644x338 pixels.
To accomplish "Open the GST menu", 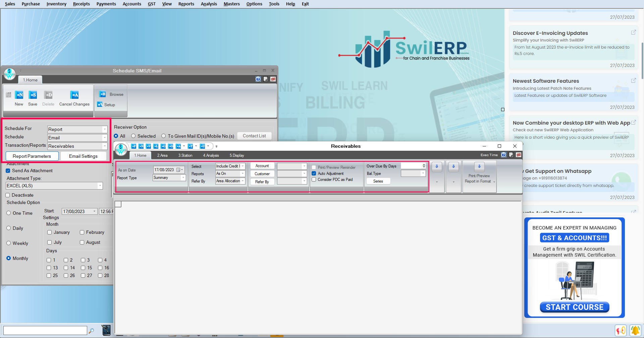I will (152, 4).
